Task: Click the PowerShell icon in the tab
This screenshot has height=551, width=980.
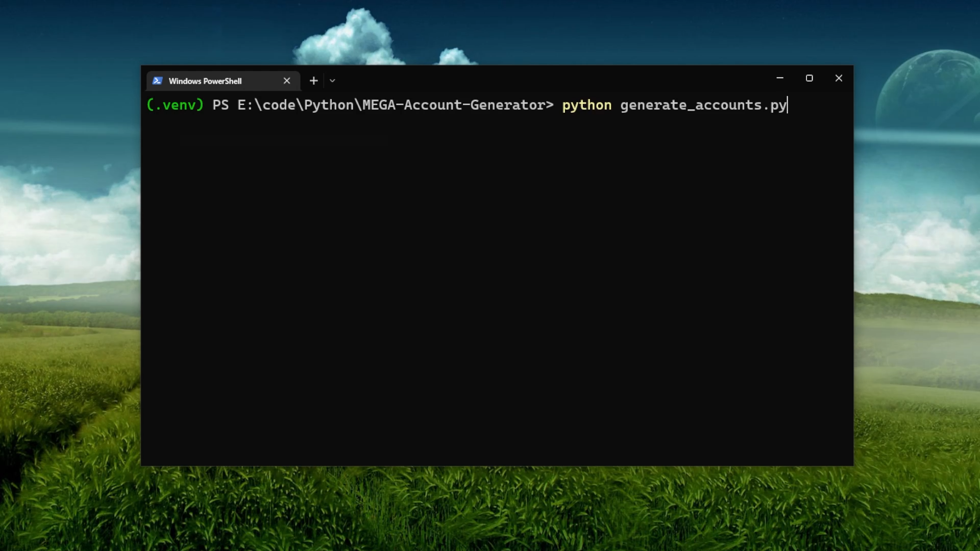Action: click(x=157, y=81)
